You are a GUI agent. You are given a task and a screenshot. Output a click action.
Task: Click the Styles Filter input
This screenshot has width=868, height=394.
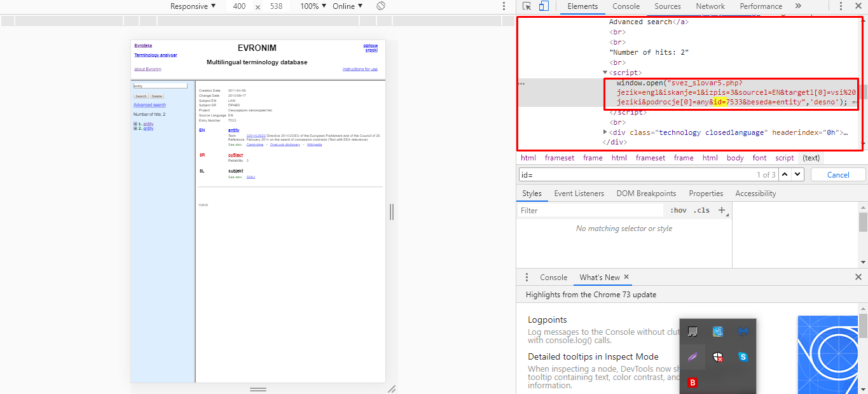(x=591, y=210)
